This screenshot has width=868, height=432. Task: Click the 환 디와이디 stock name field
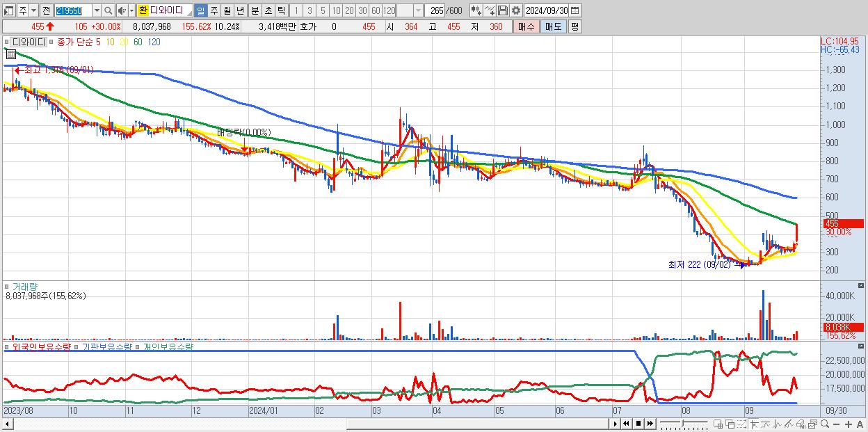tap(164, 10)
